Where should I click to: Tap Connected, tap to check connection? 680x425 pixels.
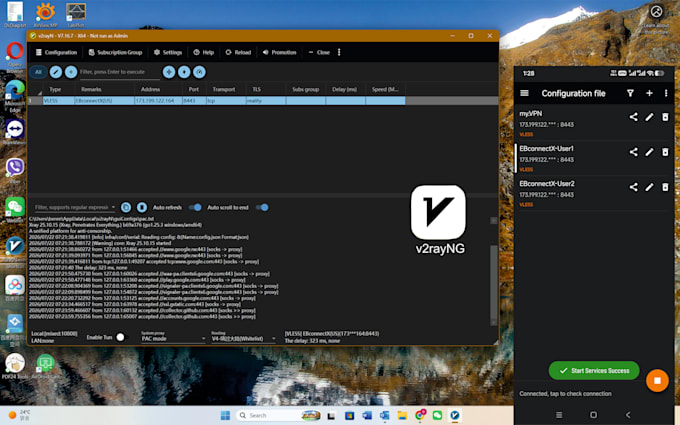566,394
